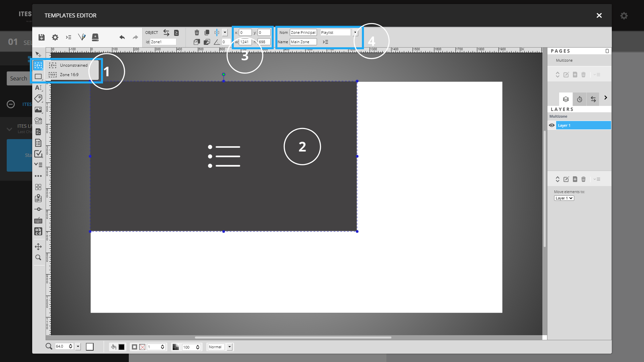The image size is (644, 362).
Task: Select Layer 1 in the Layers list
Action: tap(583, 125)
